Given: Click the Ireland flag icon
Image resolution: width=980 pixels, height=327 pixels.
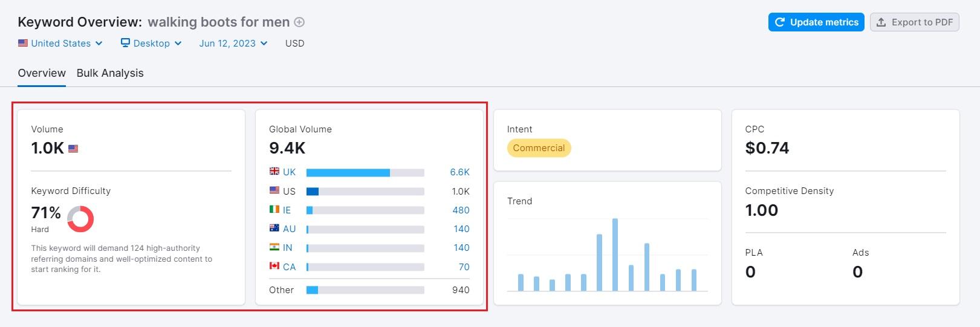Looking at the screenshot, I should [x=274, y=210].
